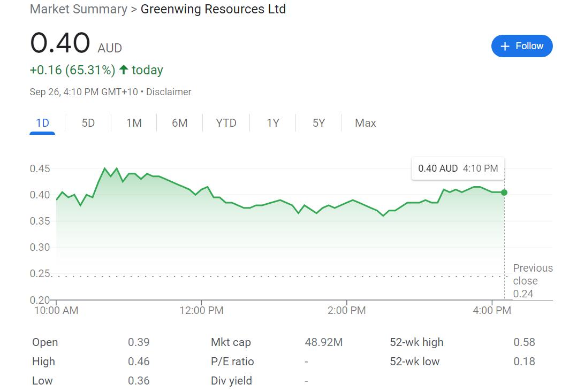577x392 pixels.
Task: Click the plus icon on the Follow button
Action: [x=505, y=46]
